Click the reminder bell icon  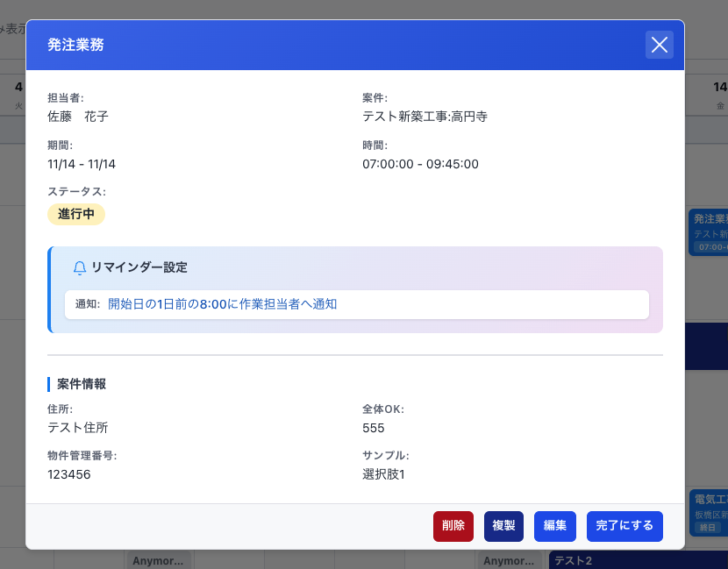click(x=81, y=269)
